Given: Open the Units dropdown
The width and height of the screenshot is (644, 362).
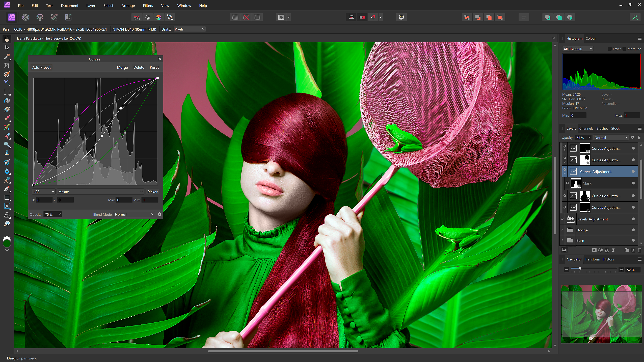Looking at the screenshot, I should 190,29.
